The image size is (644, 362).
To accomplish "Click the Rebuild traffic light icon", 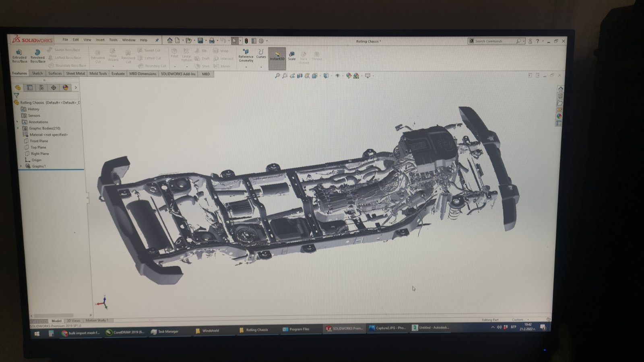I will [x=246, y=41].
